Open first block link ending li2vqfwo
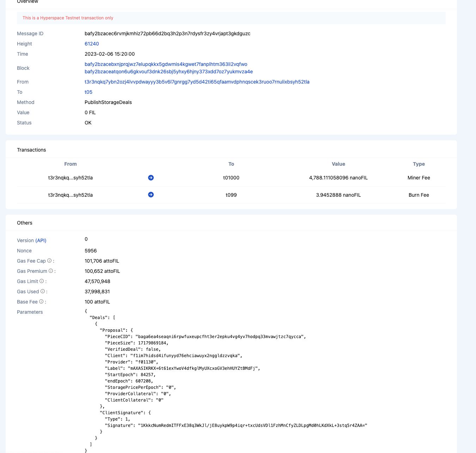The width and height of the screenshot is (476, 453). [x=166, y=64]
